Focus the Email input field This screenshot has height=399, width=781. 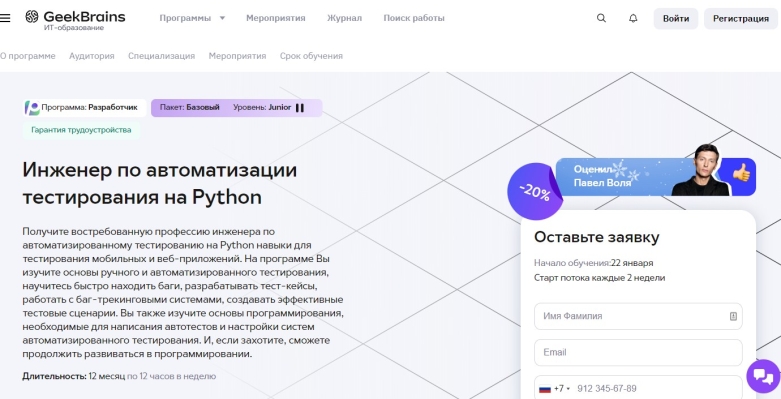638,353
